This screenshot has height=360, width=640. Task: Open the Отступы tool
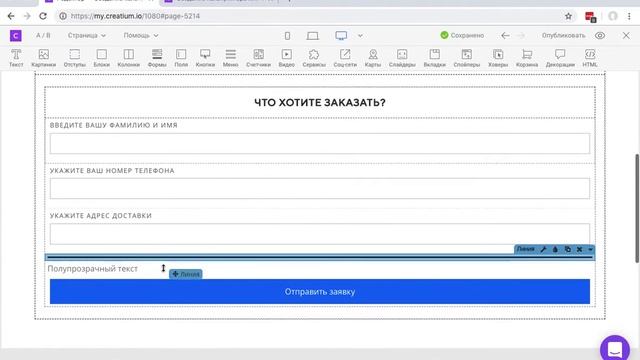(x=75, y=58)
